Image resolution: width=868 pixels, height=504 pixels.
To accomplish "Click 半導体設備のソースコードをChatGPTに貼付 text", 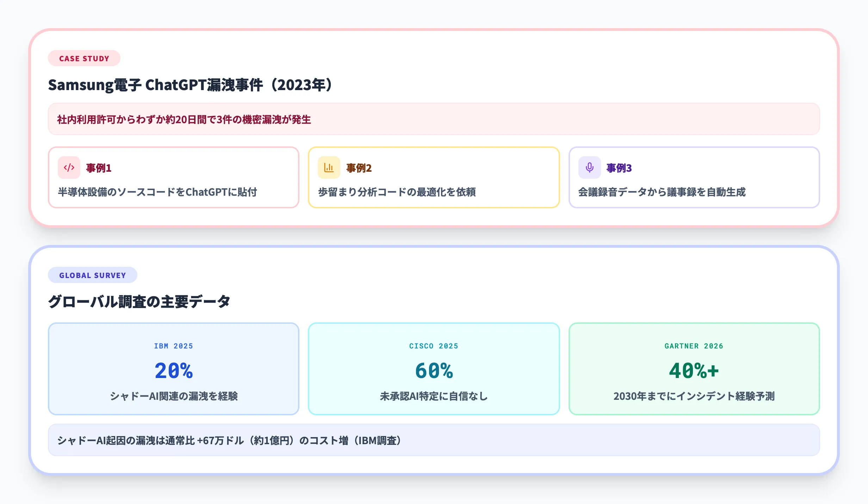I will (x=157, y=192).
